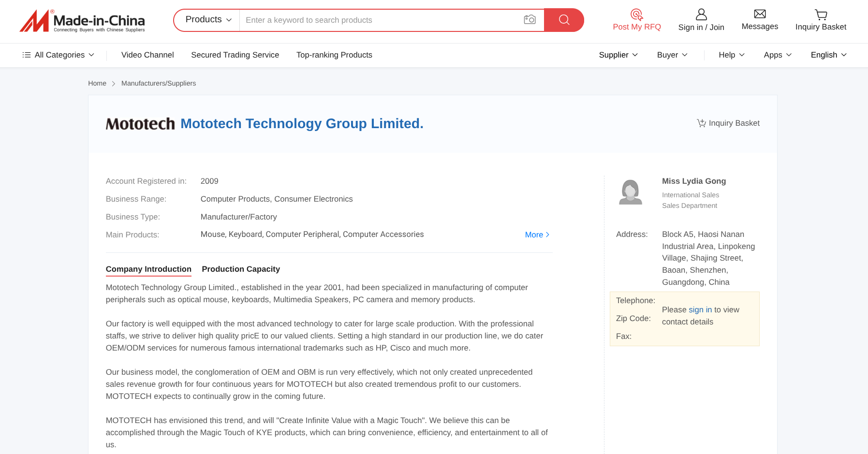Switch to the Production Capacity tab

click(x=241, y=269)
